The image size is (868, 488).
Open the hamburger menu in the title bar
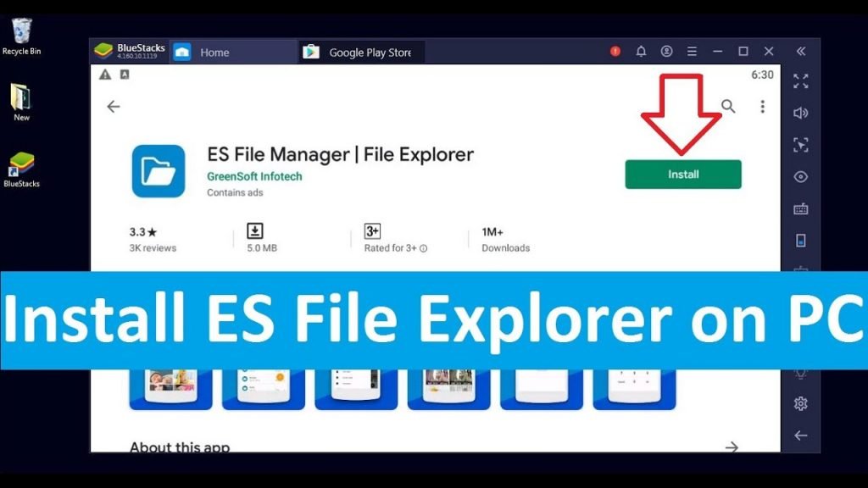(x=692, y=52)
